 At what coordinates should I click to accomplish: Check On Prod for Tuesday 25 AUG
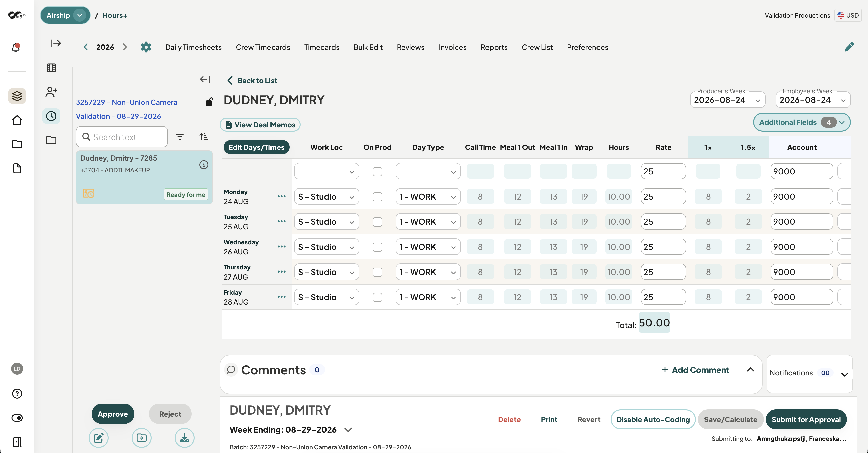point(377,222)
